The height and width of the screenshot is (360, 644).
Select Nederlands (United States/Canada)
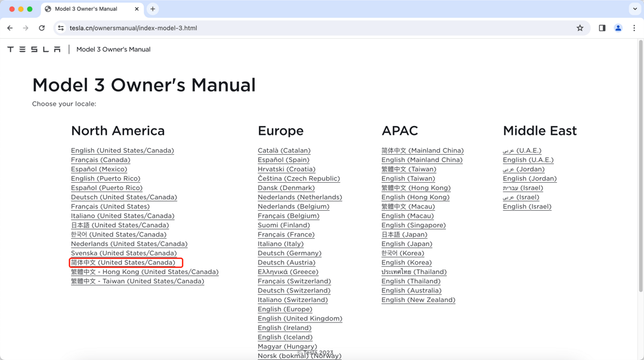click(x=129, y=244)
